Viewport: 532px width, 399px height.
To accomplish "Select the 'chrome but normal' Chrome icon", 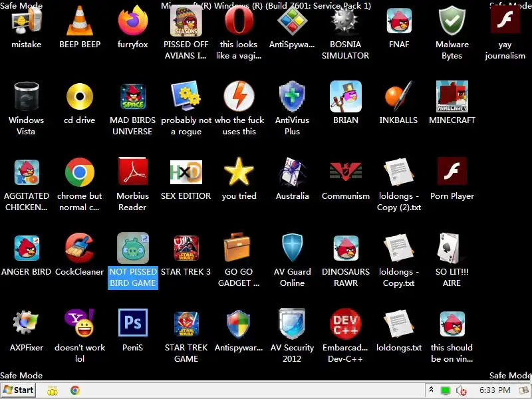I will pyautogui.click(x=80, y=172).
